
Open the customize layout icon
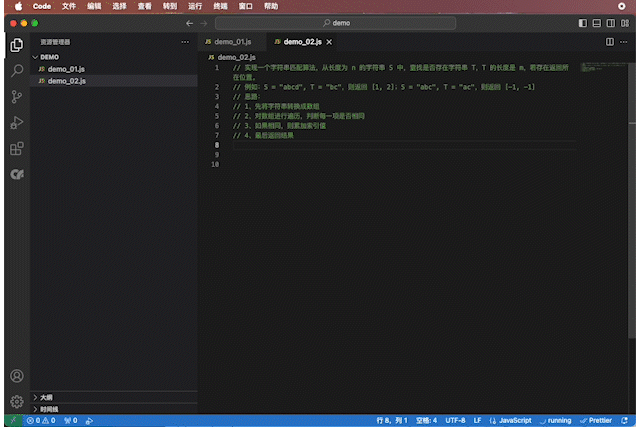coord(625,23)
